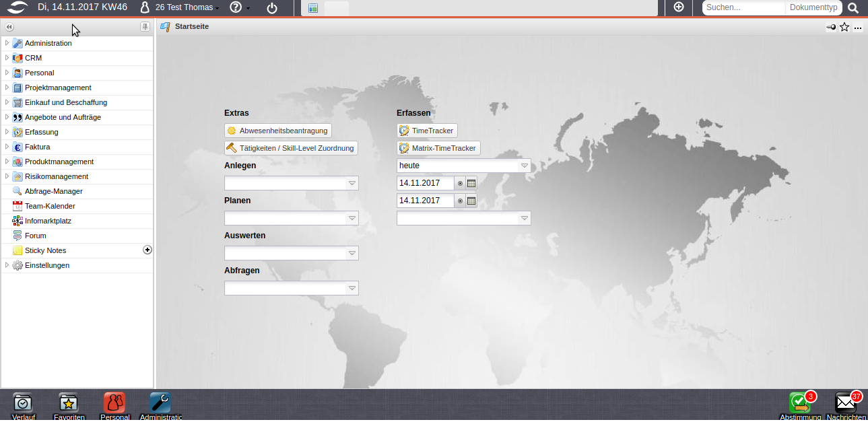Open the Abstimmung icon with badge
868x422 pixels.
tap(800, 402)
